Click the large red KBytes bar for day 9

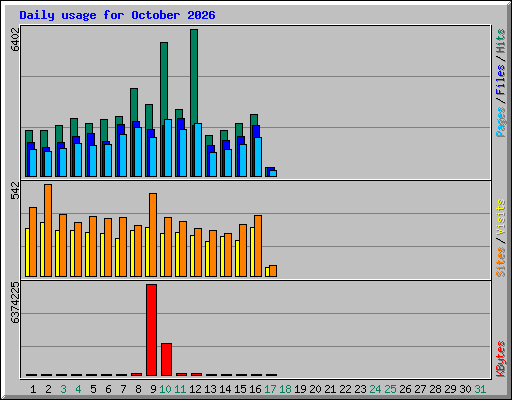(151, 330)
